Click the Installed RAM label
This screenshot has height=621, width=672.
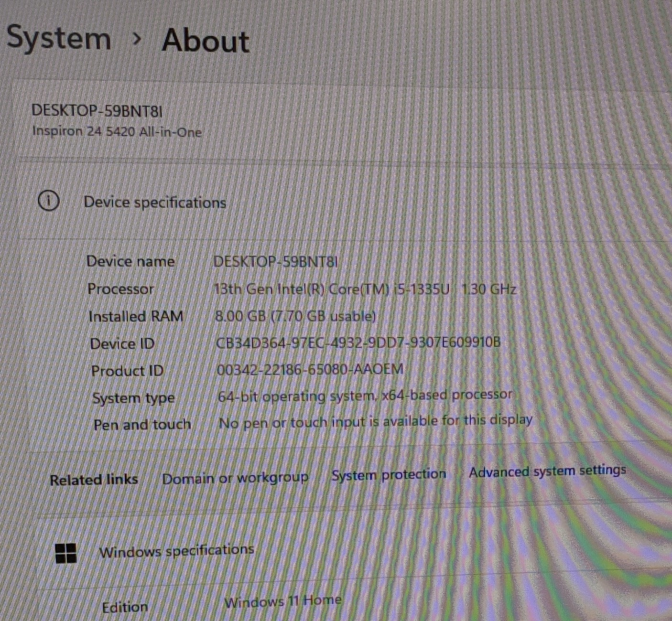tap(136, 316)
